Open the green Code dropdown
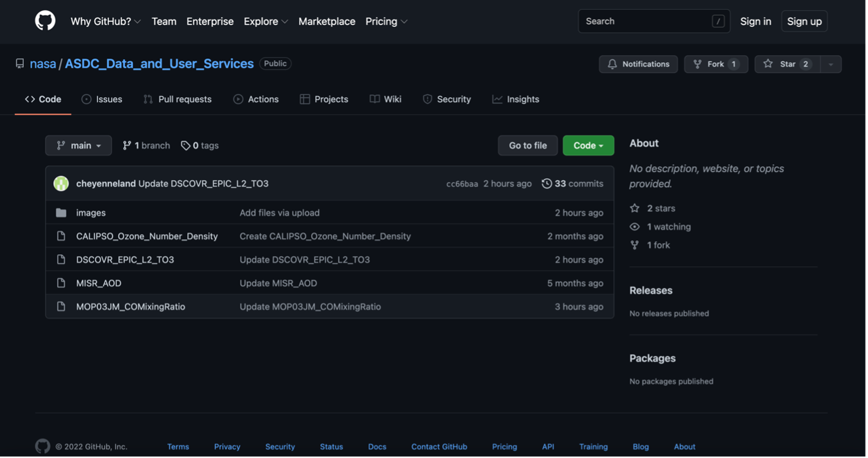 click(x=588, y=145)
